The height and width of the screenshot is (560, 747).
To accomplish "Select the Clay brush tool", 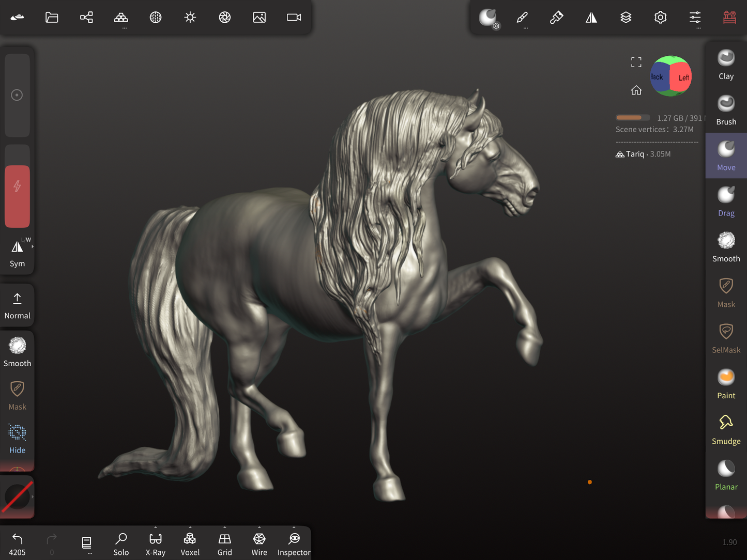I will tap(726, 65).
